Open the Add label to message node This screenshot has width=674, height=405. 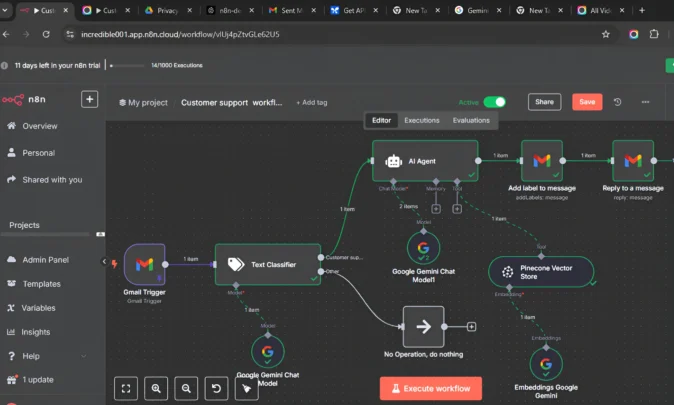coord(541,160)
